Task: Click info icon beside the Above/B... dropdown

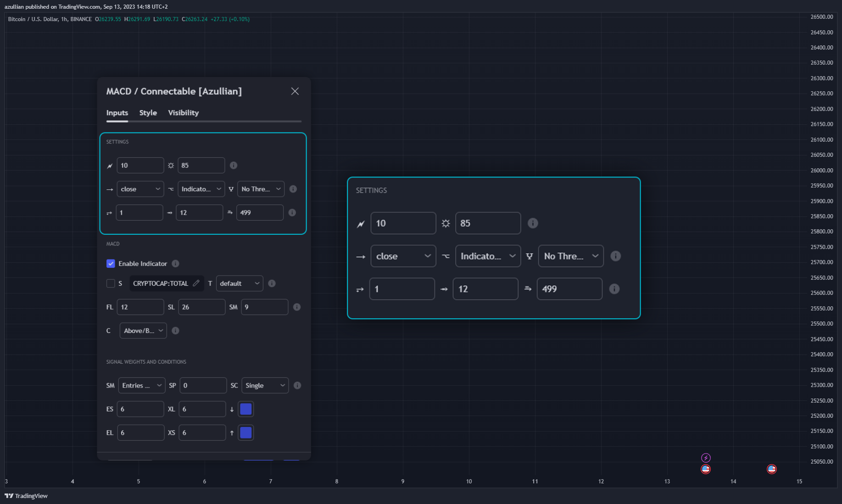Action: pos(175,331)
